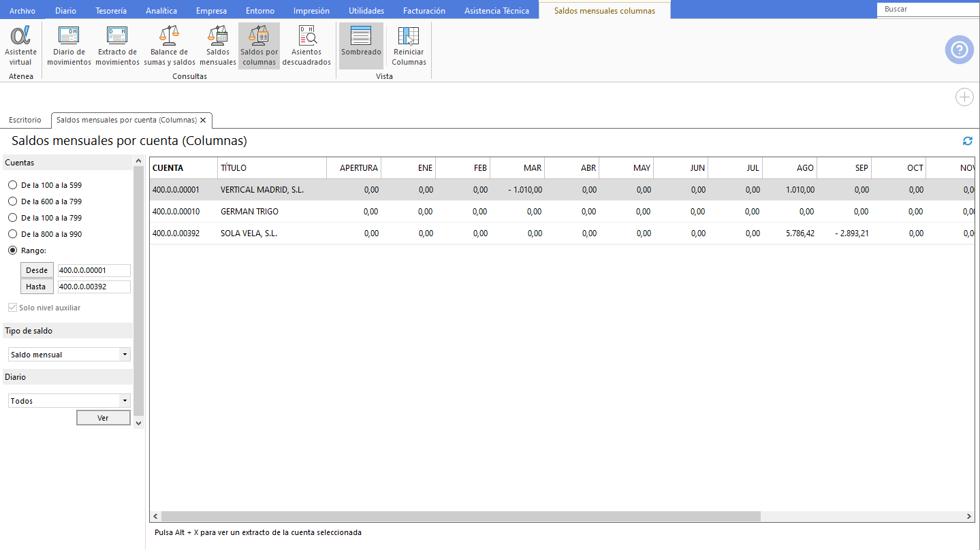This screenshot has height=550, width=980.
Task: Open the Facturación ribbon tab
Action: click(424, 11)
